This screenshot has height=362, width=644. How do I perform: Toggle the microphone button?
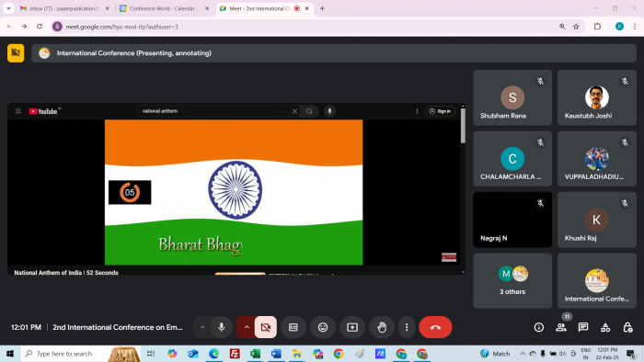(222, 327)
